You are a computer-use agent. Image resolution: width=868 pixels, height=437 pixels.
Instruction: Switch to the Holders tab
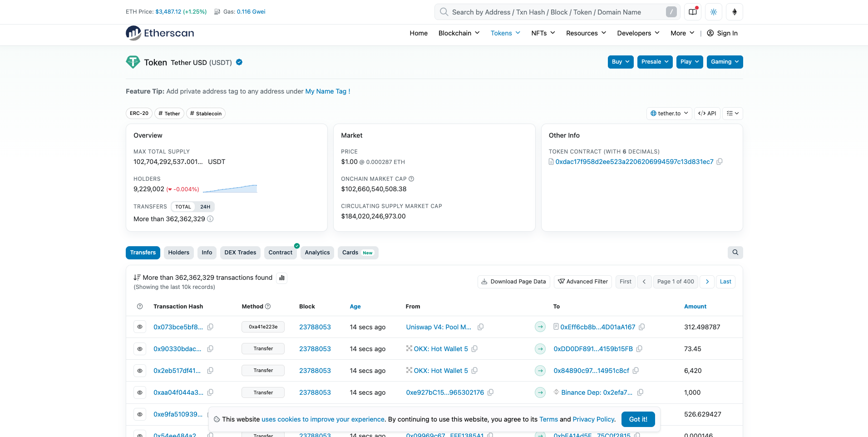pos(179,253)
